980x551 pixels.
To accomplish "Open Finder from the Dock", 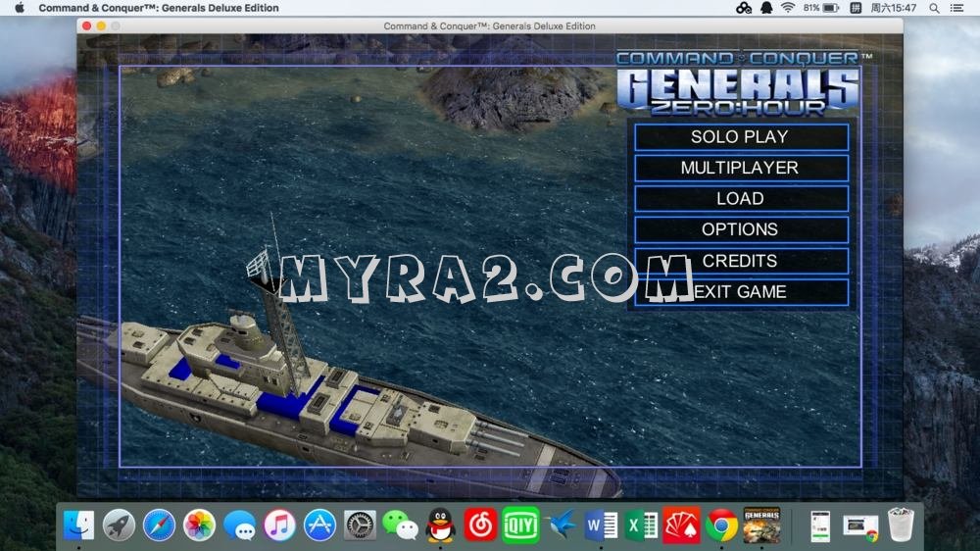I will point(78,525).
